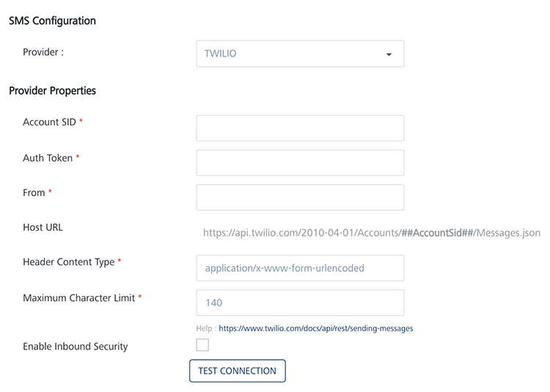The width and height of the screenshot is (550, 392).
Task: Click the Auth Token label
Action: [x=48, y=158]
